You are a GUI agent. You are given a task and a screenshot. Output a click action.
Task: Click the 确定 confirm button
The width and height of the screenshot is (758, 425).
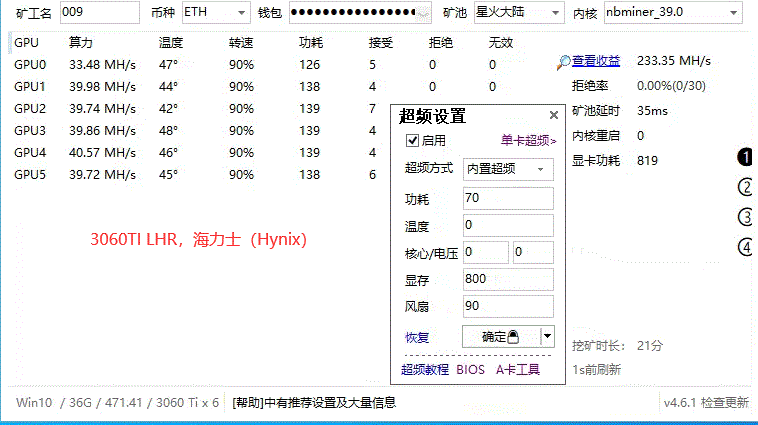pyautogui.click(x=500, y=337)
